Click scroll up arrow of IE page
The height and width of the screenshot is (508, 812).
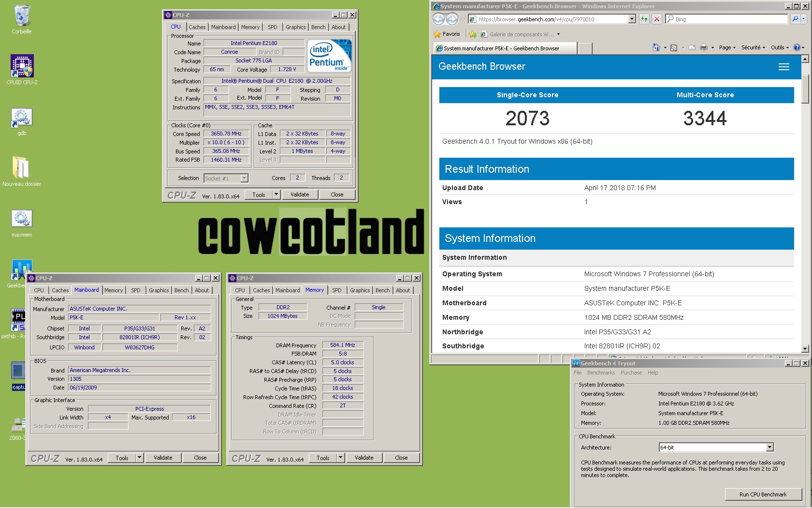click(805, 59)
